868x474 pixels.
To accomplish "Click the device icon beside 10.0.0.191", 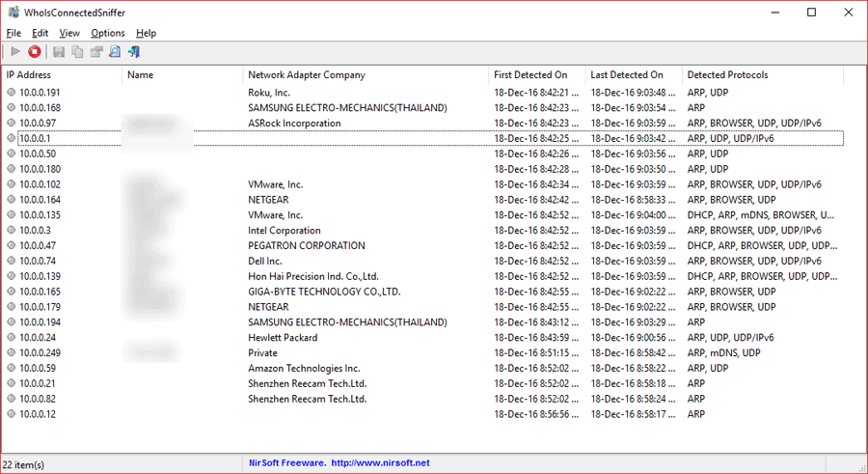I will 11,92.
